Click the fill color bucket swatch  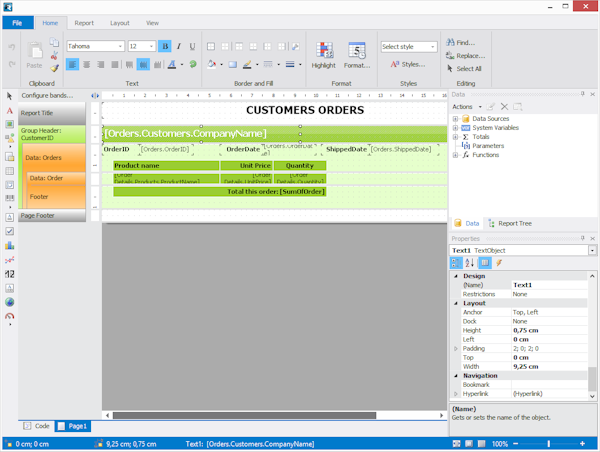[212, 64]
